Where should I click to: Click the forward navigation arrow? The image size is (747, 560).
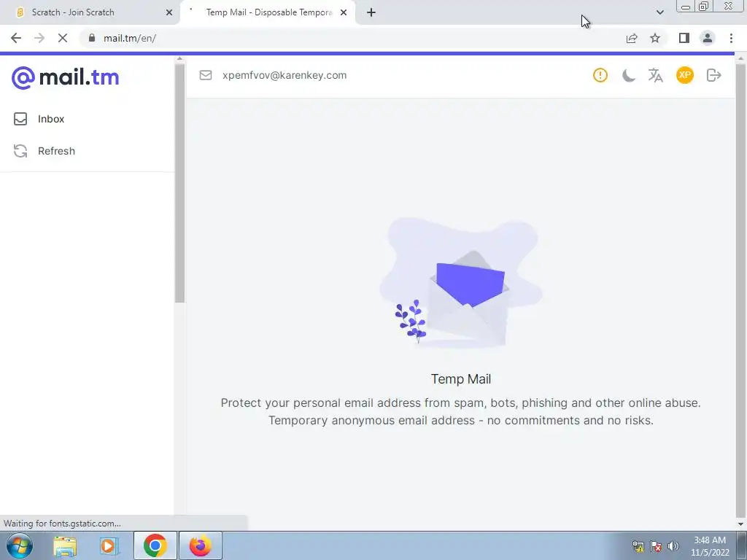tap(39, 38)
